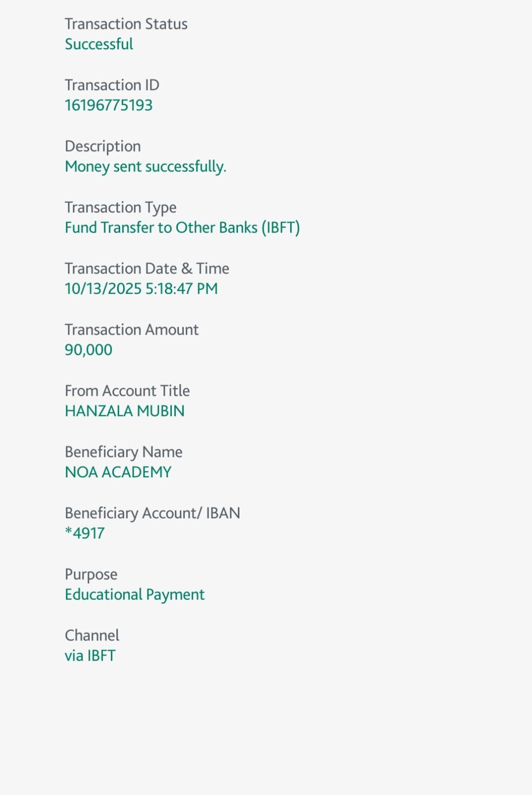Click the From Account Title label
This screenshot has height=795, width=532.
127,391
